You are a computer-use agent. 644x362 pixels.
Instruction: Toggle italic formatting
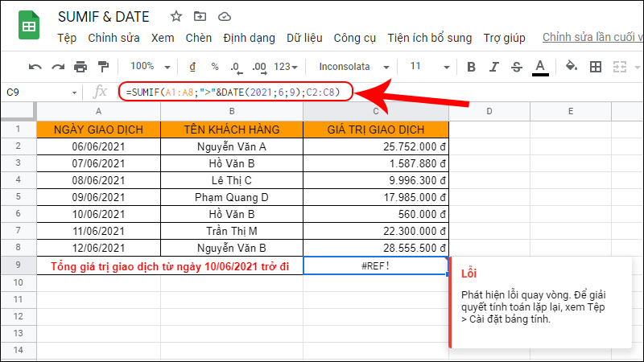point(494,67)
